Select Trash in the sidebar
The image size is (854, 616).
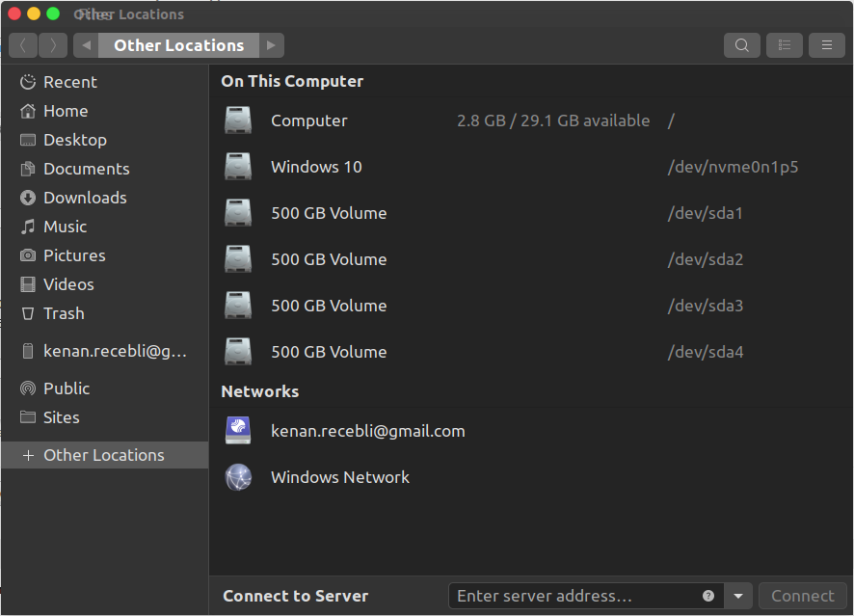pyautogui.click(x=64, y=313)
